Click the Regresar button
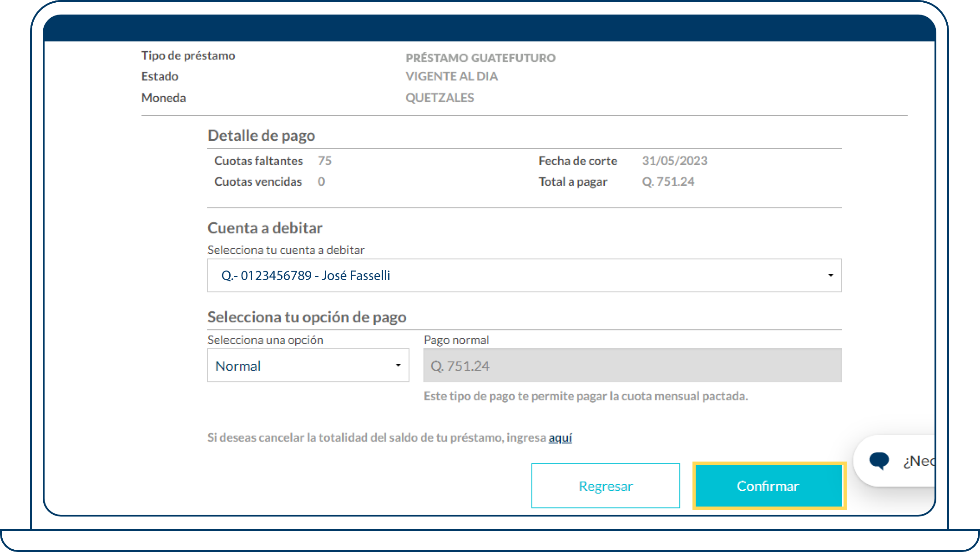980x552 pixels. [x=606, y=486]
